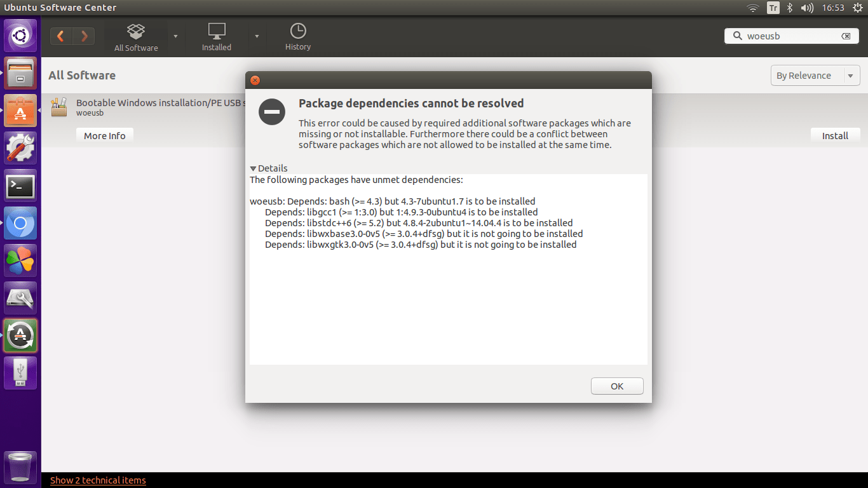Open the Tr keyboard layout indicator
Viewport: 868px width, 488px height.
click(773, 8)
